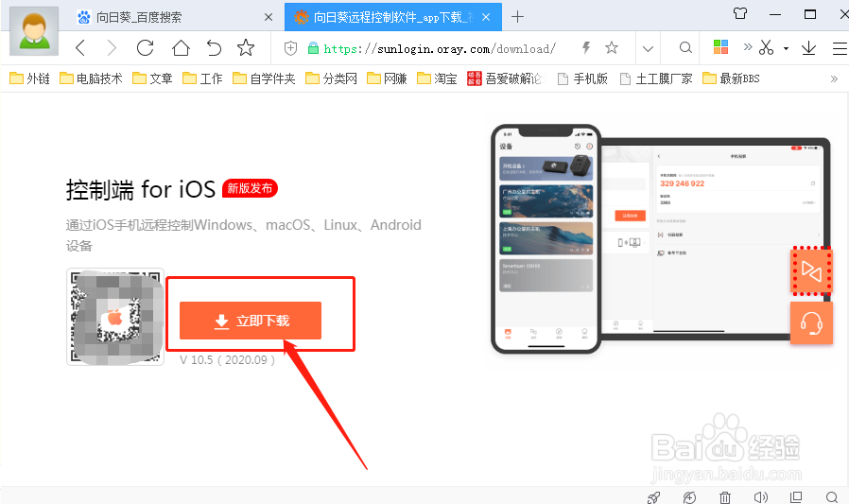
Task: Click the 控制端 for iOS heading
Action: pyautogui.click(x=141, y=189)
